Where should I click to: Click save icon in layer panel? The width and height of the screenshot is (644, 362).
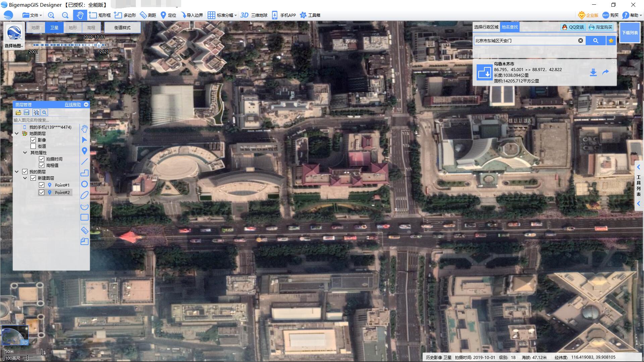27,113
